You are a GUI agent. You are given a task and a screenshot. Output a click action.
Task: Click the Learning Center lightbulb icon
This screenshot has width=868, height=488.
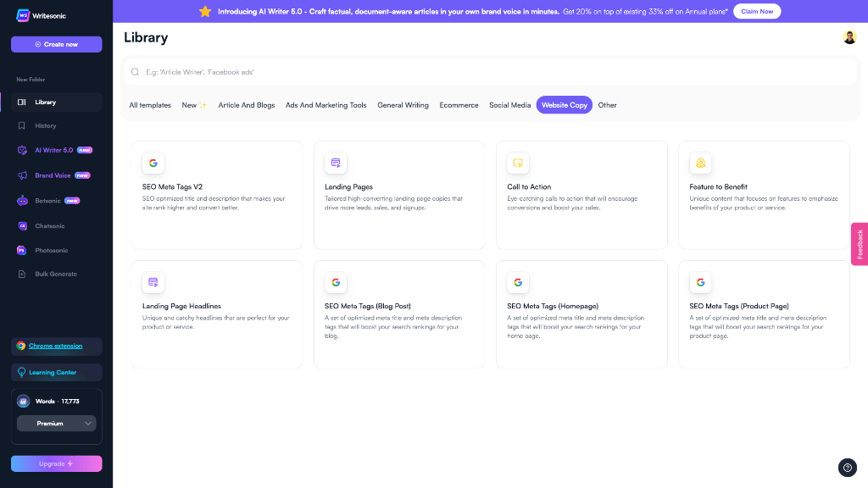point(21,373)
